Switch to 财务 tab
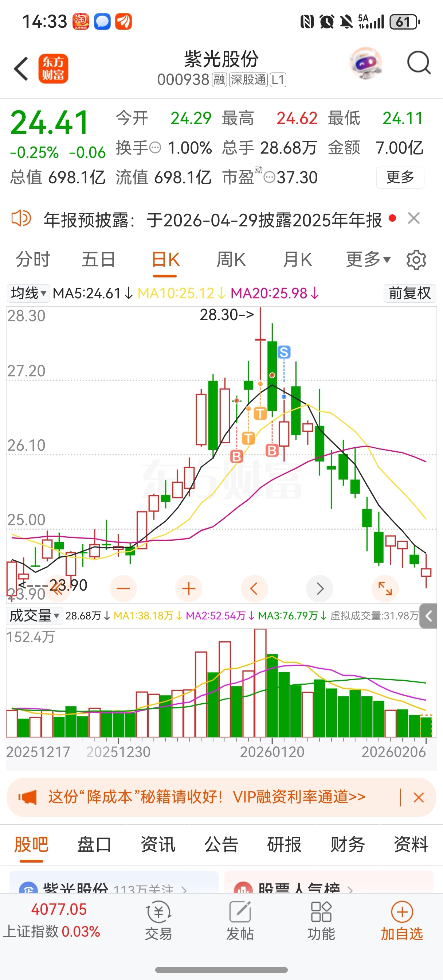The image size is (443, 980). (x=348, y=845)
